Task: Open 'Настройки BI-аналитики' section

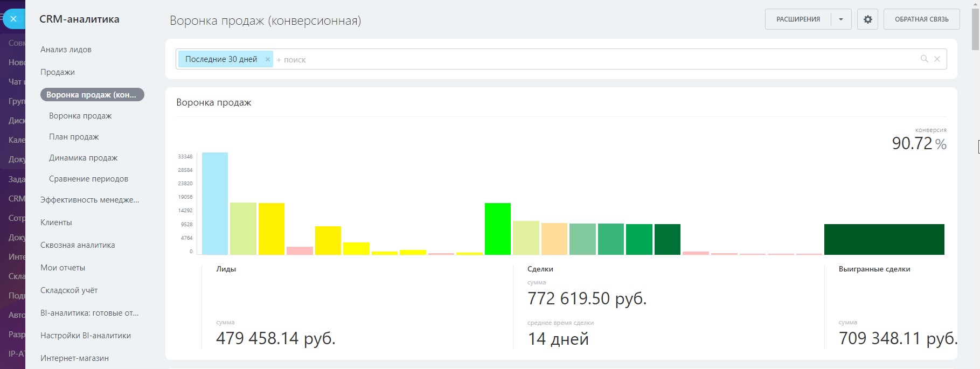Action: 86,336
